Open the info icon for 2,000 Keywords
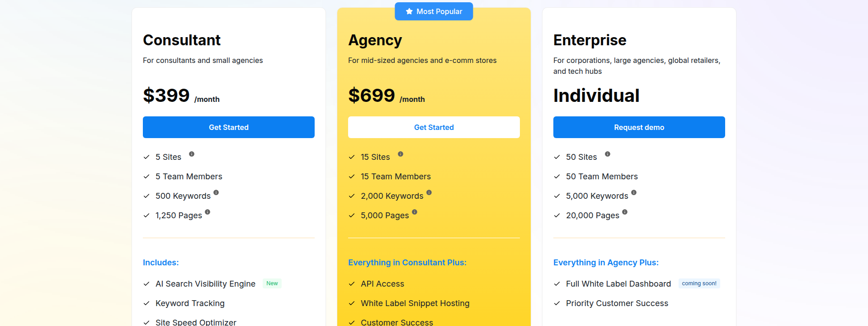 tap(429, 192)
